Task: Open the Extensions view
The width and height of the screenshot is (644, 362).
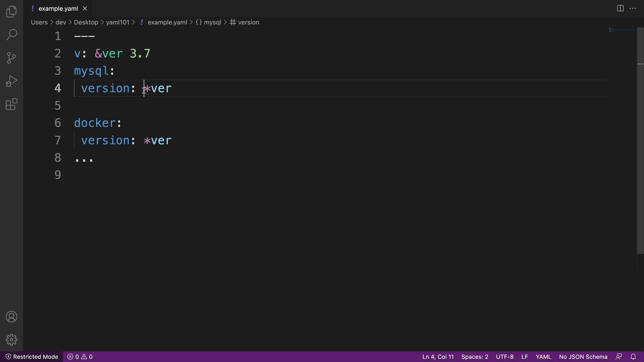Action: click(x=11, y=104)
